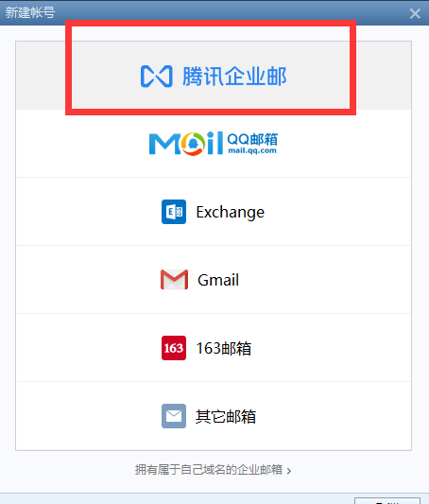Click the letter M of the QQ Mail logo
Viewport: 429px width, 504px height.
pos(164,144)
